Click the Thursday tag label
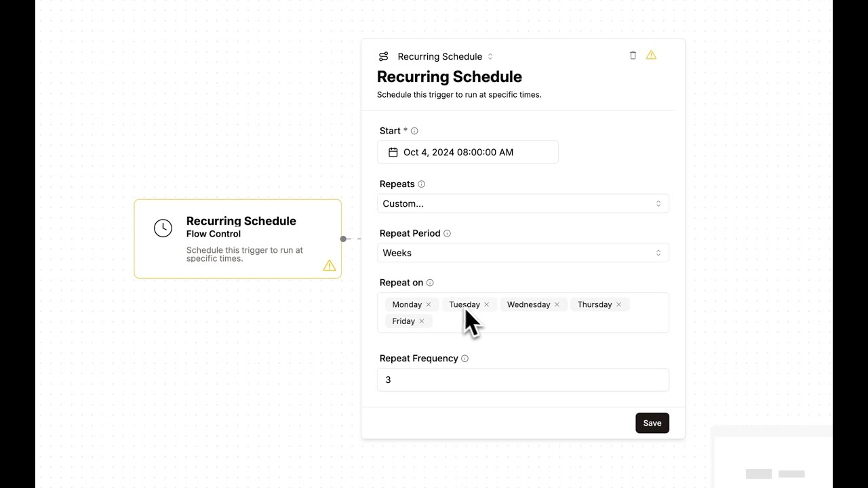 (x=595, y=304)
